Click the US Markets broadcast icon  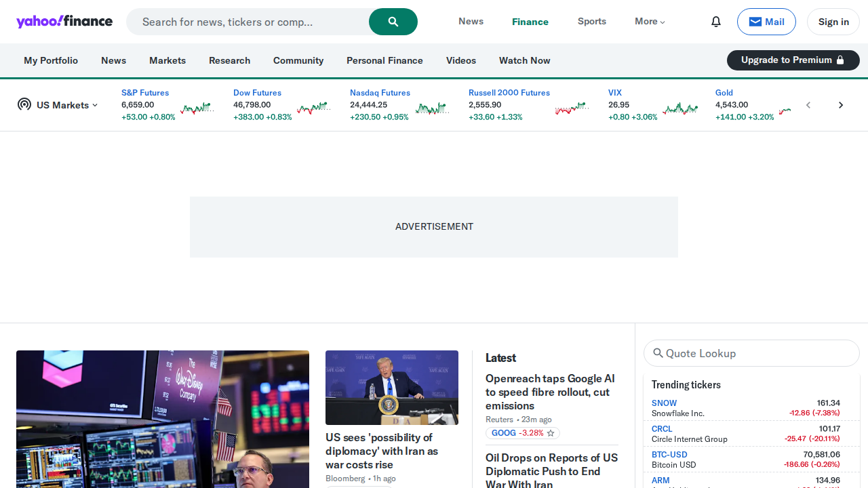click(x=24, y=104)
